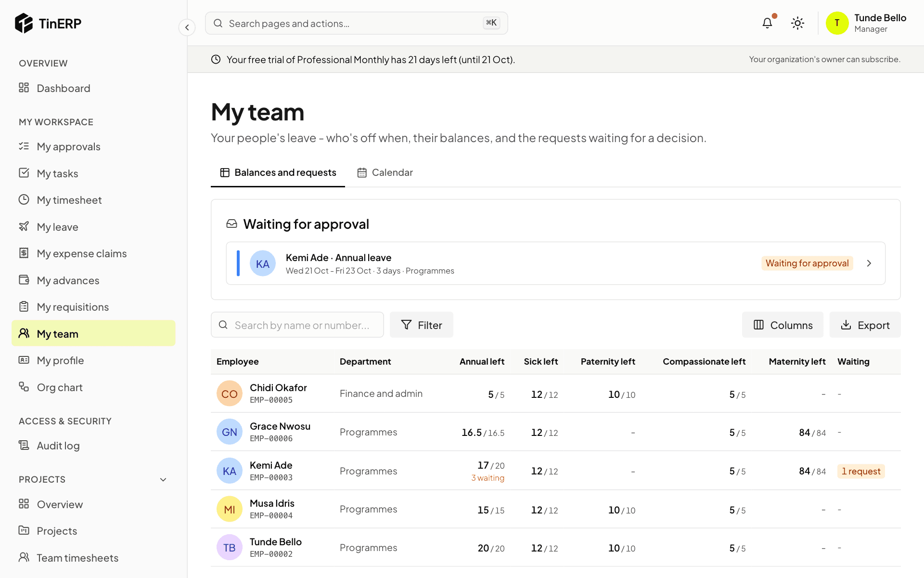Click the TB avatar in the table
This screenshot has width=924, height=578.
click(229, 548)
